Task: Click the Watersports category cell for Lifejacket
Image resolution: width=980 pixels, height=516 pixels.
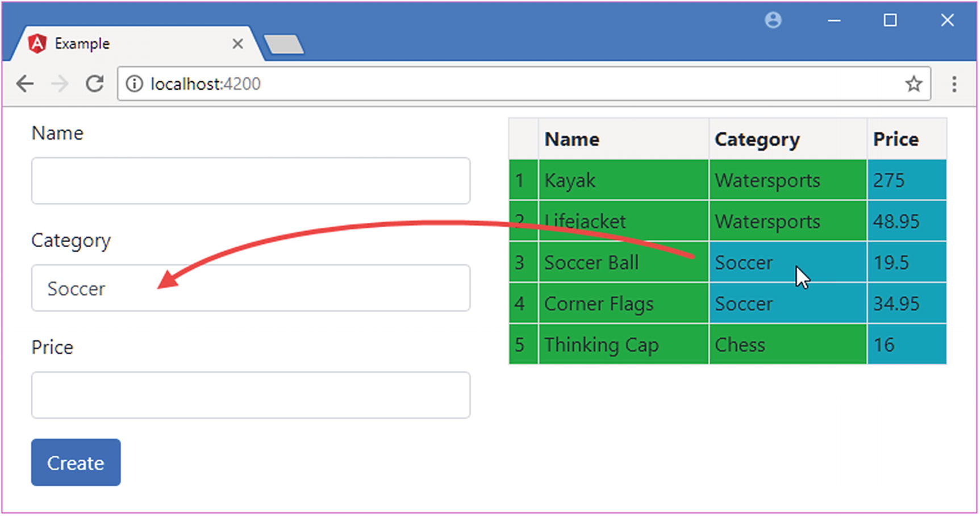Action: (x=788, y=221)
